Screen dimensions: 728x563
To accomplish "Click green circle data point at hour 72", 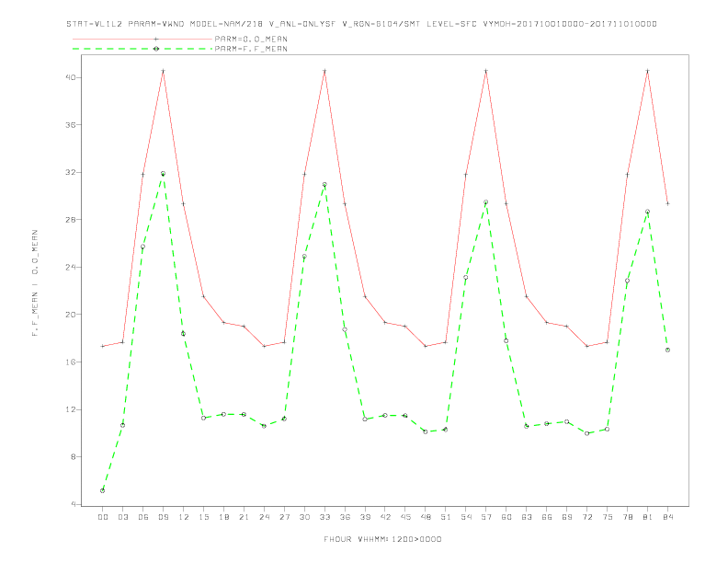I will point(586,433).
